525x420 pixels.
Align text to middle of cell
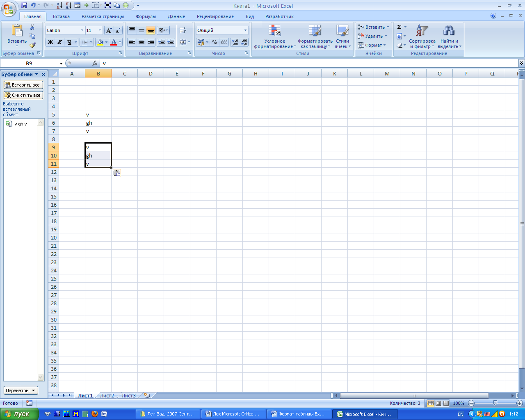pos(141,30)
